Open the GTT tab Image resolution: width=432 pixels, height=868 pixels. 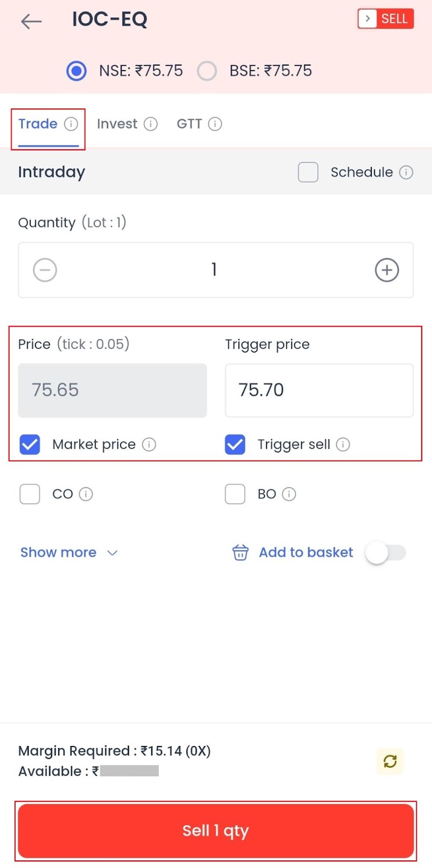coord(190,124)
